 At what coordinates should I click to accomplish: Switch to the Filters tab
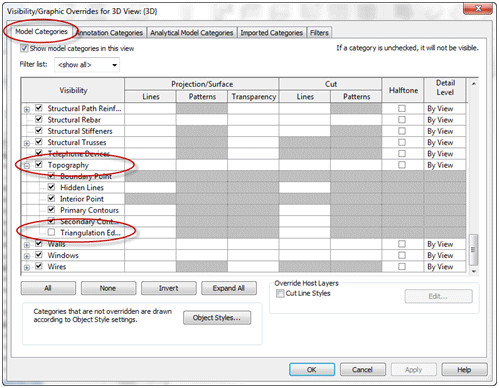click(x=319, y=33)
